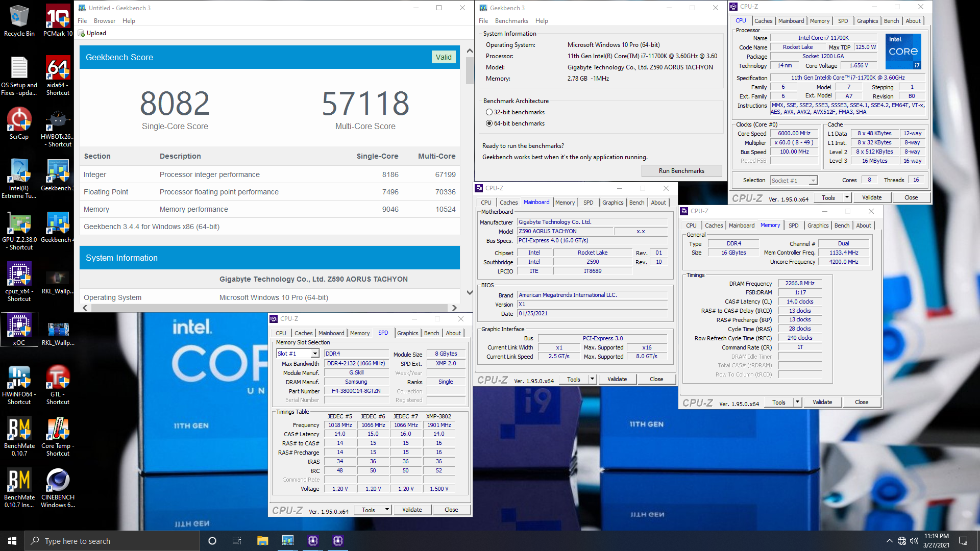Screen dimensions: 980x551
Task: Expand Tools dropdown arrow in CPU-Z SPD window
Action: tap(387, 510)
